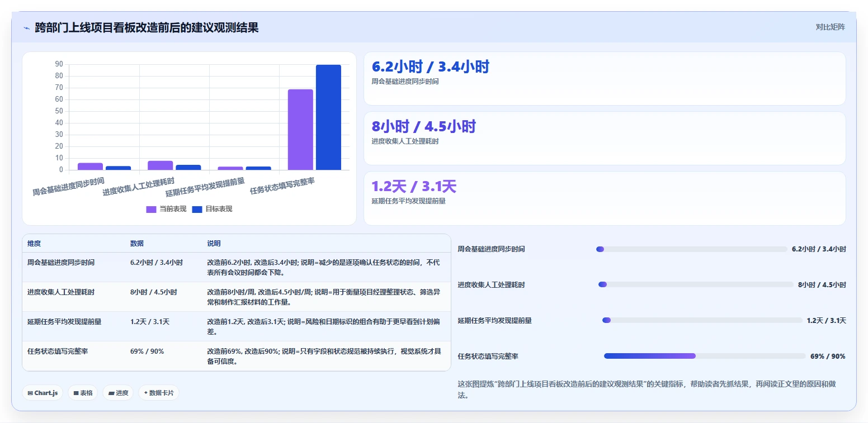This screenshot has width=868, height=423.
Task: Click the 90 tick on the chart's y-axis
Action: click(x=59, y=64)
